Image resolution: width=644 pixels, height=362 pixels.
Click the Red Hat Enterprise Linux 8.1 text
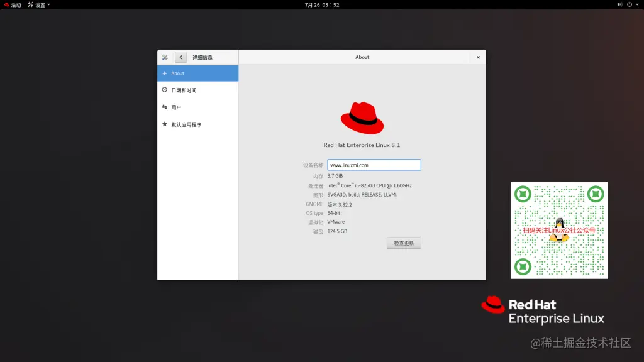click(362, 145)
